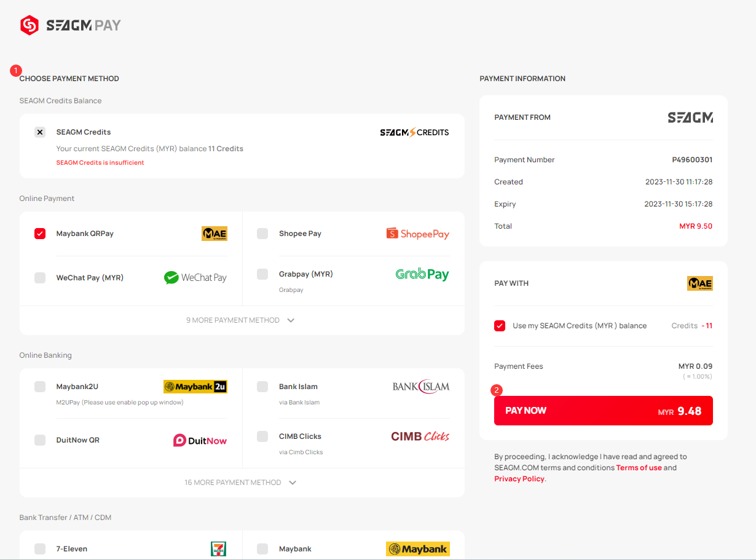
Task: Click the GrabPay logo
Action: point(422,274)
